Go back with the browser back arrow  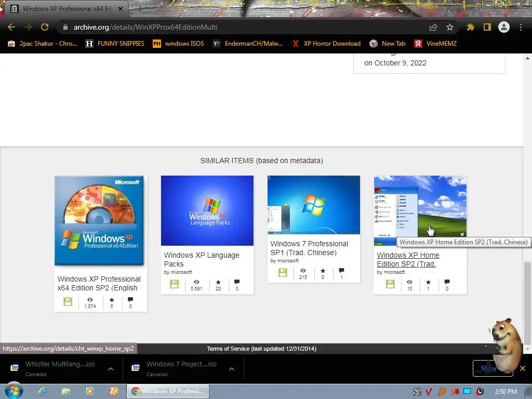click(11, 27)
